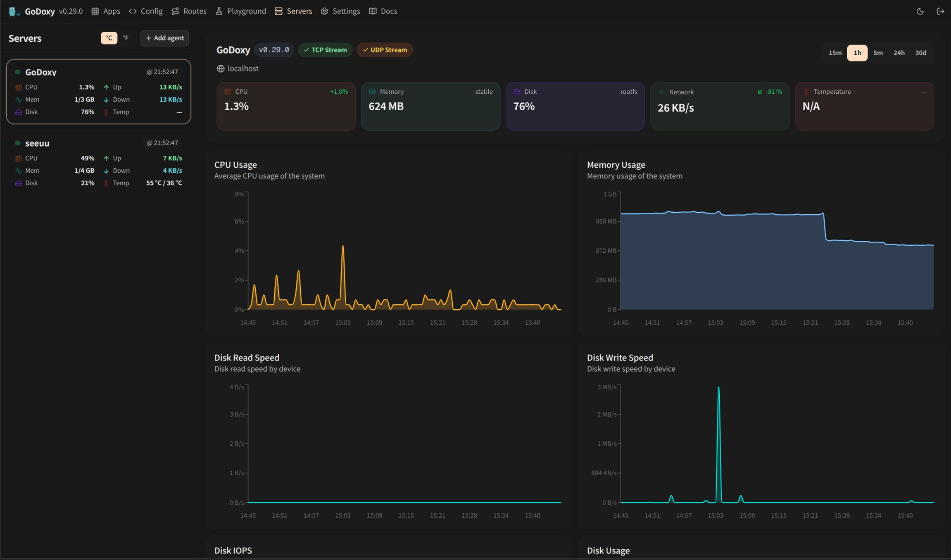Click the Up arrow icon in the seeuu sidebar card
Screen dimensions: 951x560
click(106, 158)
